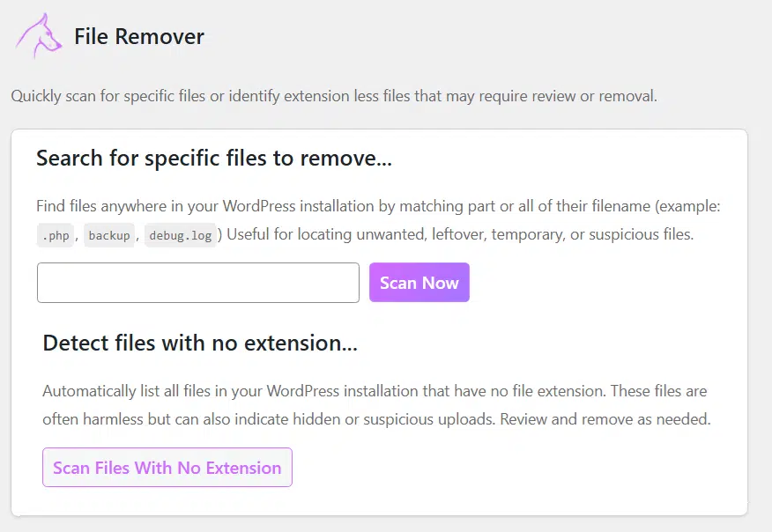Click the .php example code tag
The width and height of the screenshot is (772, 532).
pyautogui.click(x=56, y=236)
